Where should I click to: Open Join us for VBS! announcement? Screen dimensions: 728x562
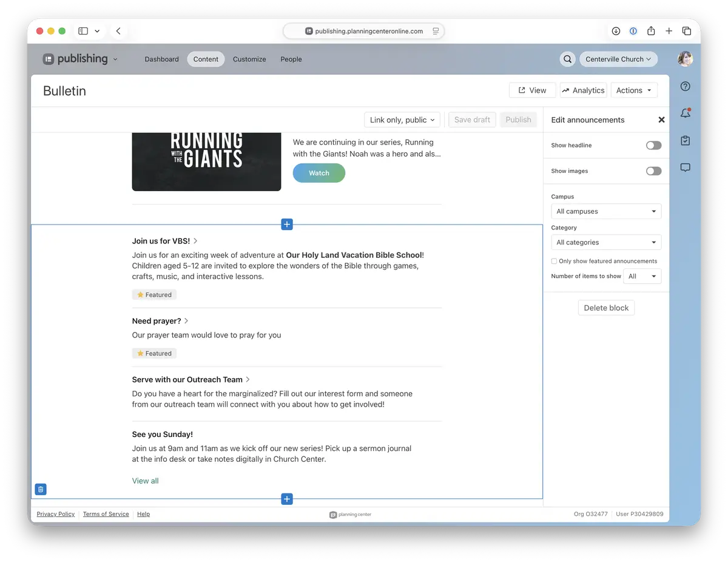pyautogui.click(x=165, y=241)
